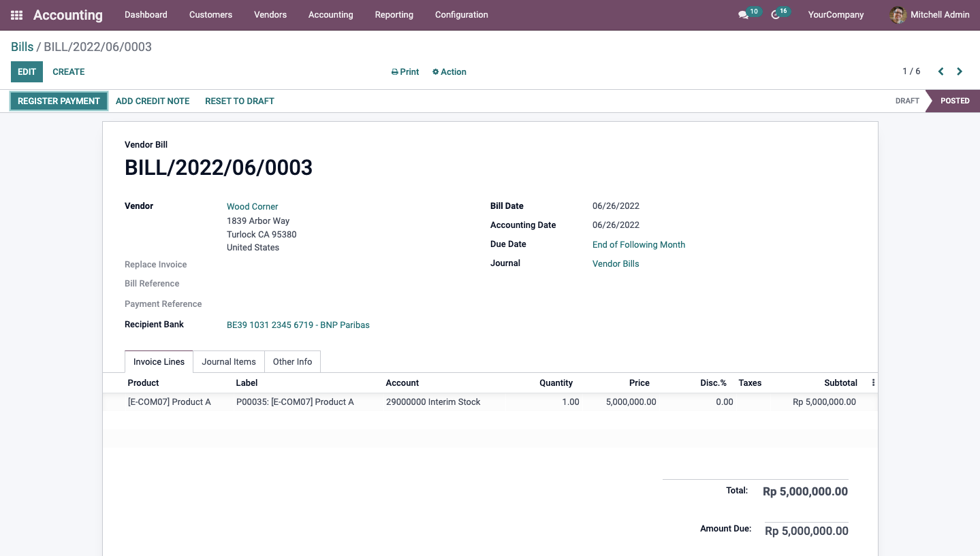Click 1839 Arbor Way address line
Image resolution: width=980 pixels, height=556 pixels.
tap(258, 221)
